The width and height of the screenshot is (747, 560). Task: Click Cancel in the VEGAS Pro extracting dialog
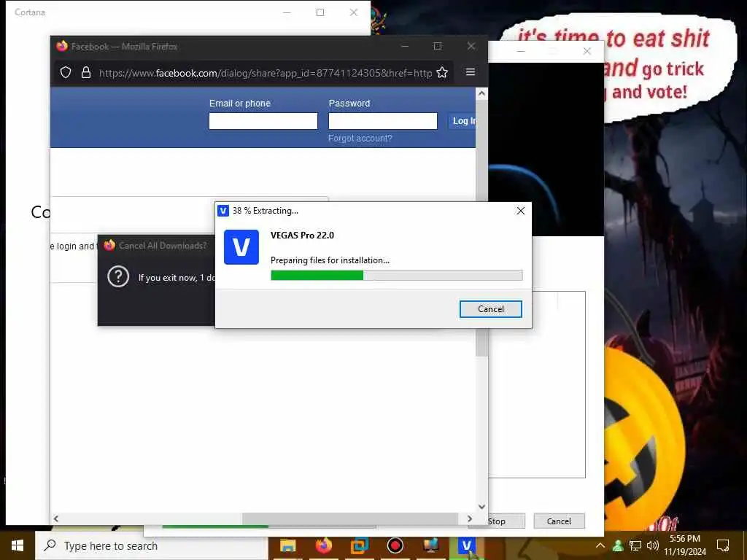(491, 309)
